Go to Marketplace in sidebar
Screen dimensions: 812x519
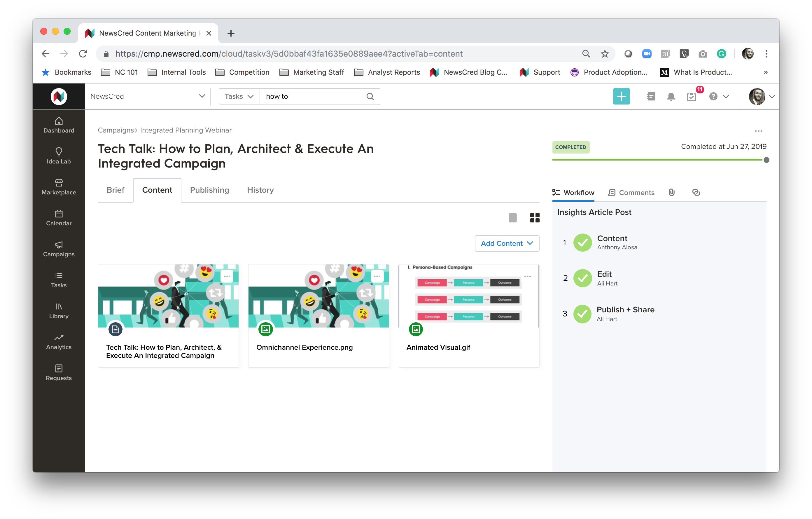coord(59,187)
